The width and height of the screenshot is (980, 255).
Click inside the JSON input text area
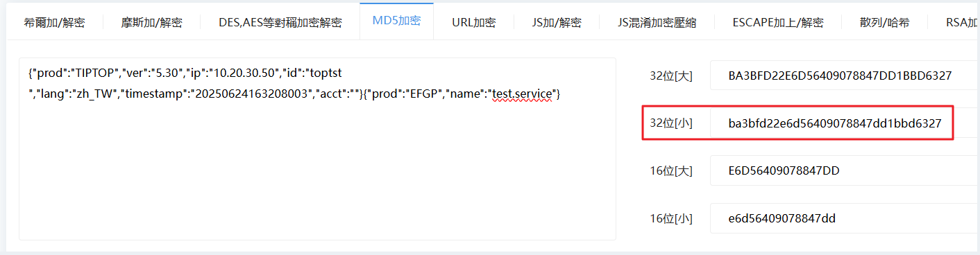click(x=317, y=149)
